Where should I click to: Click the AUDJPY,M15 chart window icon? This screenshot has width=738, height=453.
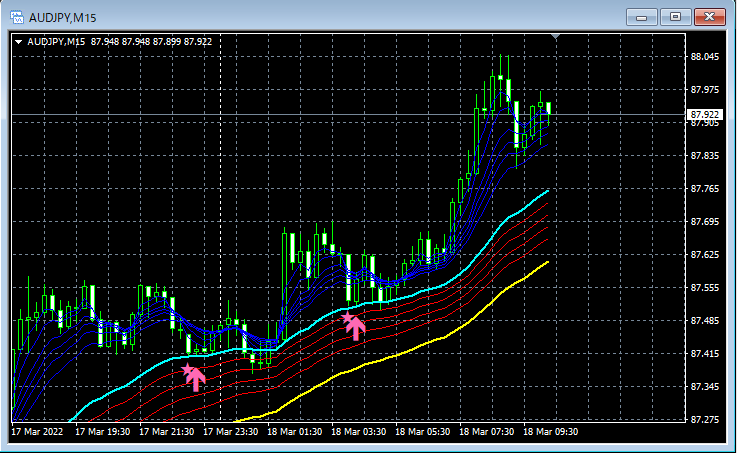click(17, 18)
